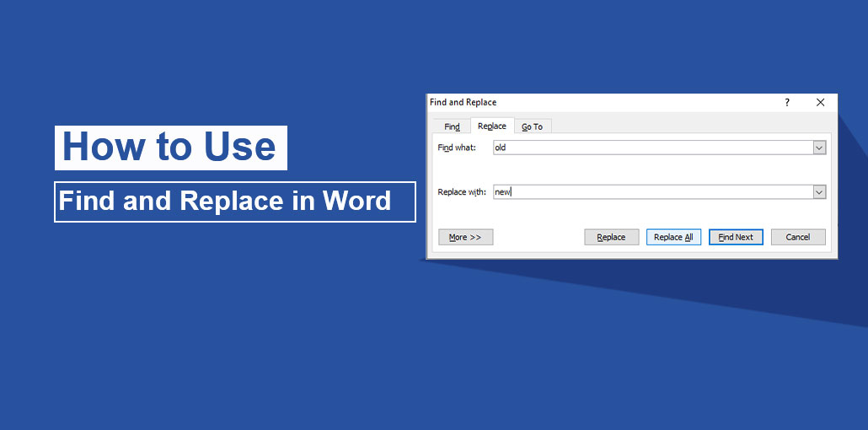
Task: Click the More >> button
Action: coord(465,237)
